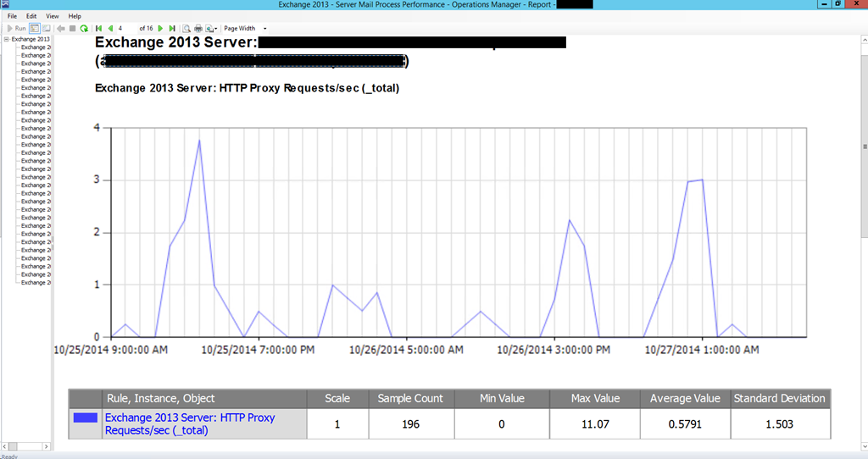The image size is (868, 459).
Task: Open the Help menu
Action: tap(75, 16)
